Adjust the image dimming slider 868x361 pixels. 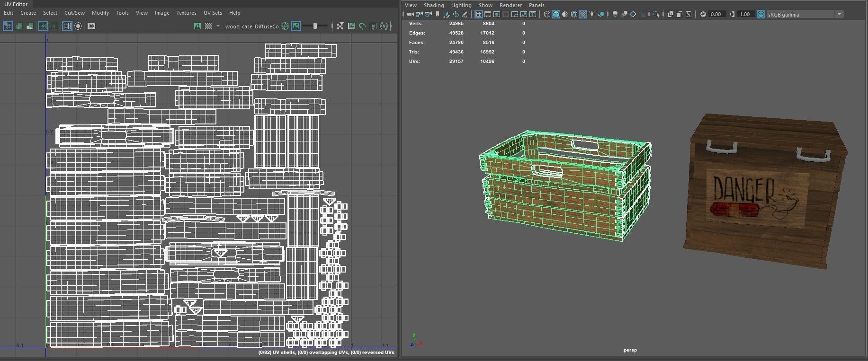pyautogui.click(x=315, y=26)
